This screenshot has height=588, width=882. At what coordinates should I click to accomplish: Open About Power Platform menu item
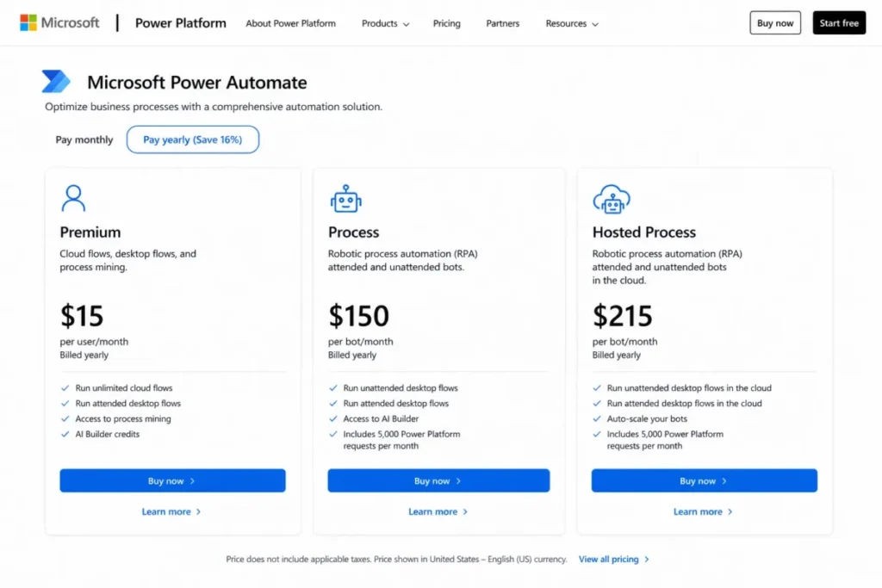click(x=291, y=23)
